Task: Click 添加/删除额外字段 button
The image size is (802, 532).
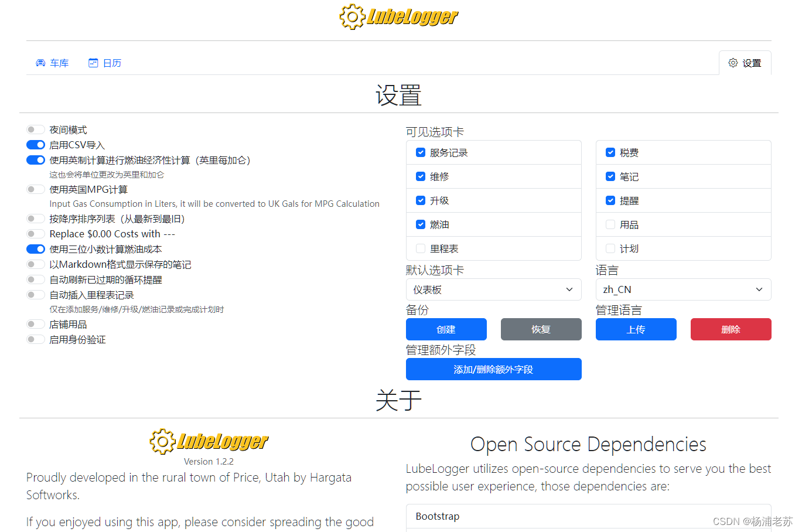Action: 494,369
